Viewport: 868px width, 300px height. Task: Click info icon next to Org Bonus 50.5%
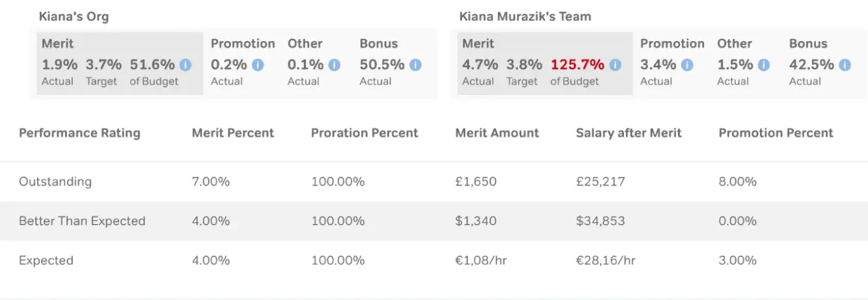(415, 65)
